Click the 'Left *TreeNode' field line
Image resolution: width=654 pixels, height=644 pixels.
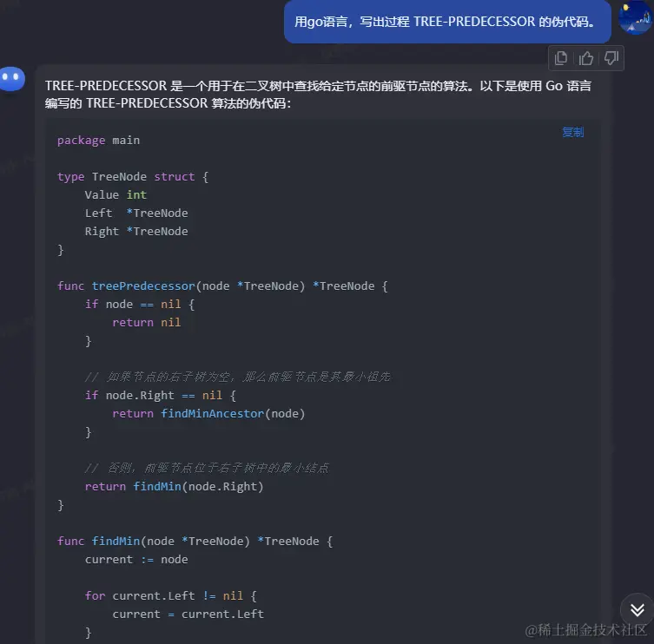[136, 213]
